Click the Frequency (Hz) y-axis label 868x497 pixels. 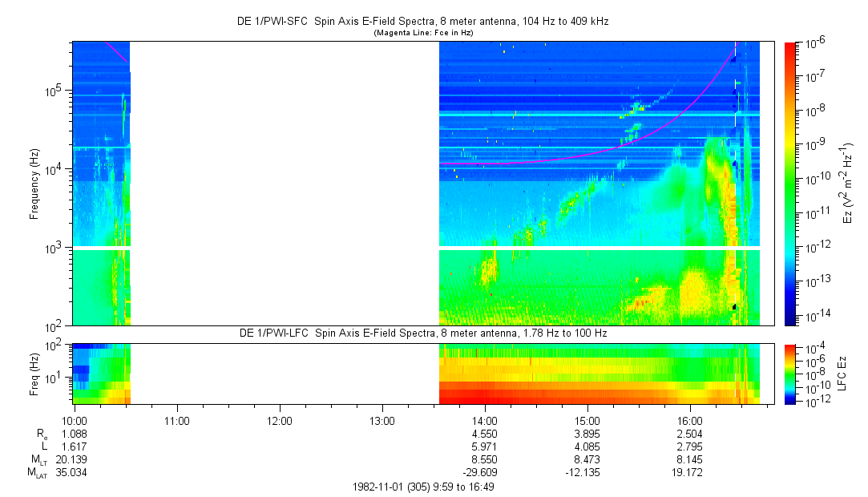(x=34, y=184)
